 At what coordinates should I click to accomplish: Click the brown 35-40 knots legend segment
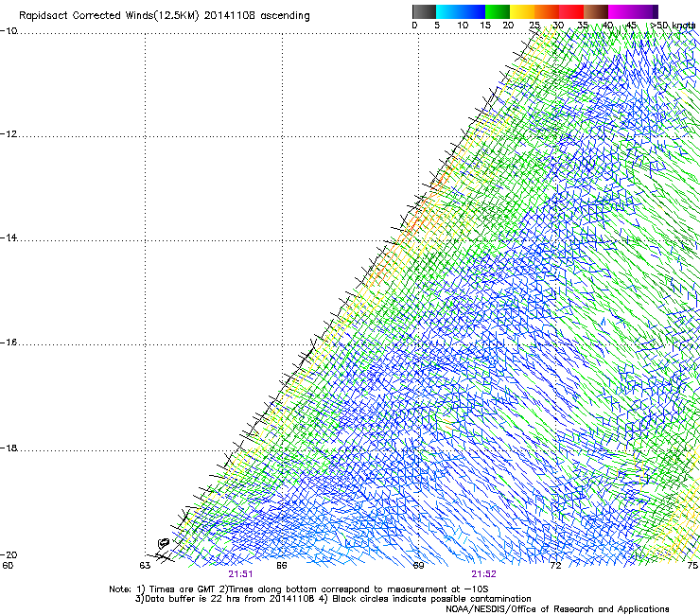(596, 11)
